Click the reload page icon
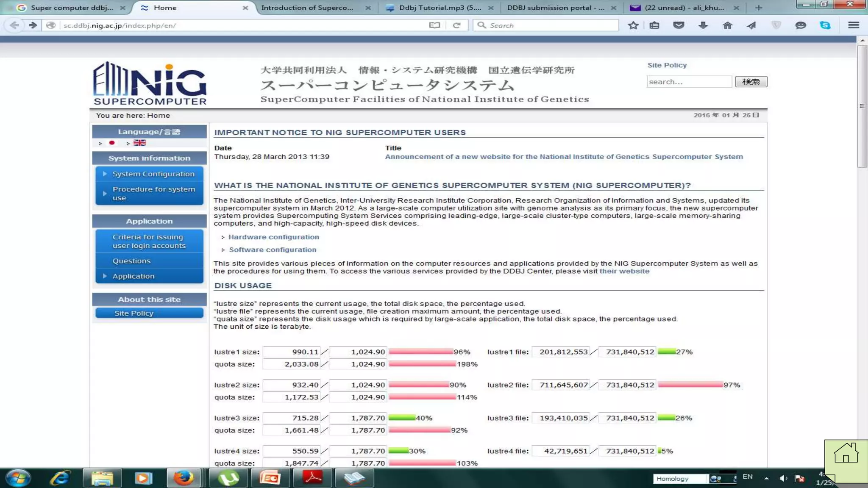 [x=456, y=25]
